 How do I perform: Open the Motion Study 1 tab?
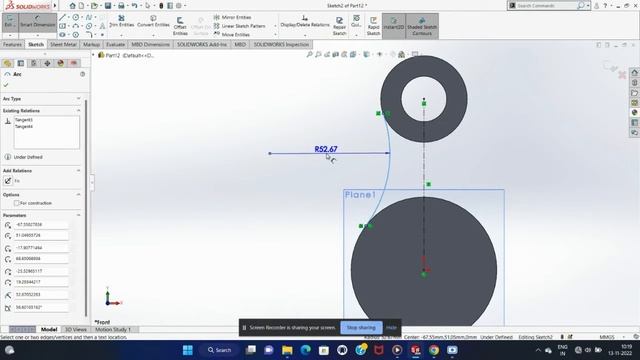(x=113, y=329)
